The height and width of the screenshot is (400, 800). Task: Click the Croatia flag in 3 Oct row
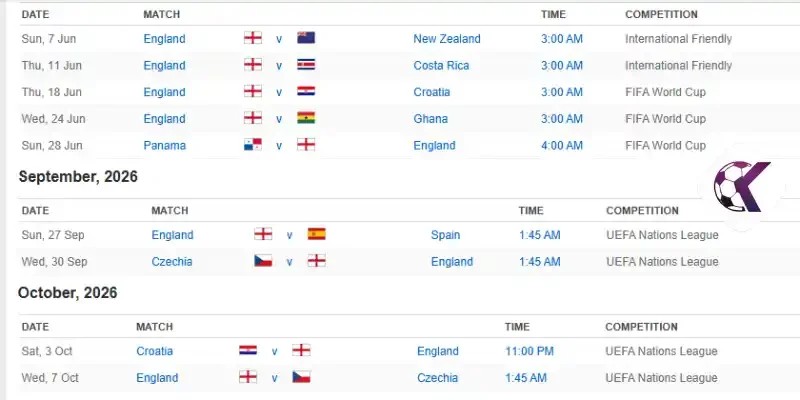(x=248, y=350)
